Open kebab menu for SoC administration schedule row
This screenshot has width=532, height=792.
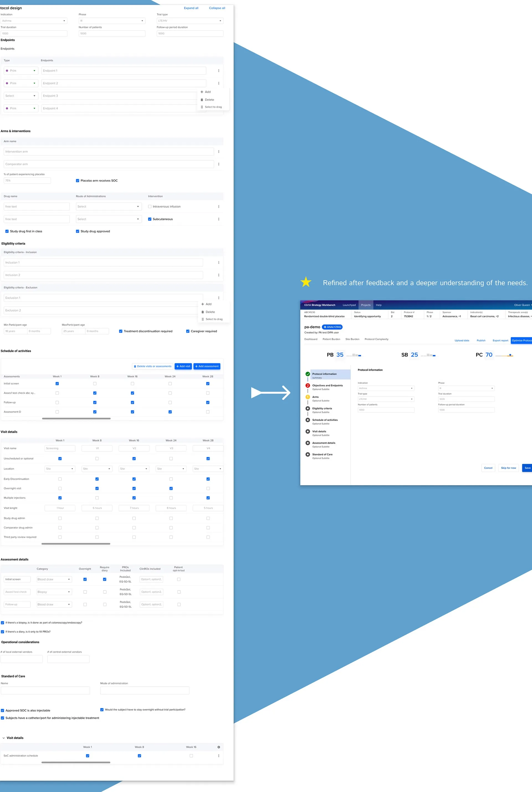coord(219,756)
